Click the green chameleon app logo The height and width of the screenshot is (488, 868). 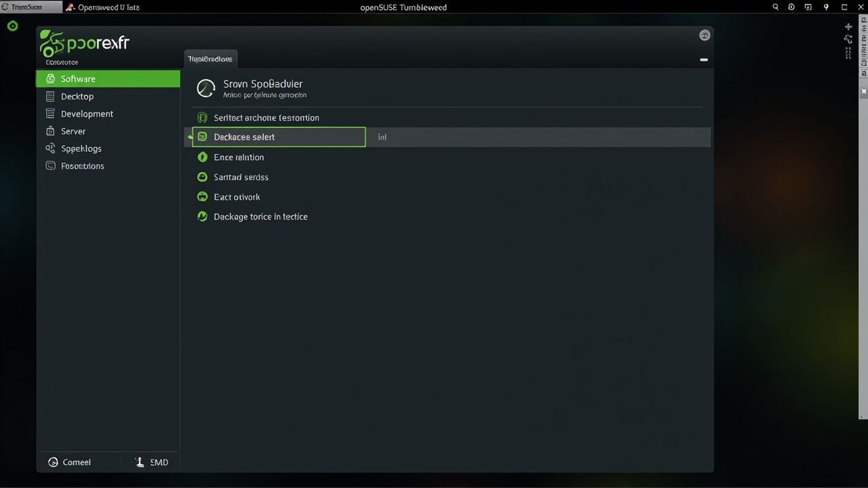coord(52,44)
